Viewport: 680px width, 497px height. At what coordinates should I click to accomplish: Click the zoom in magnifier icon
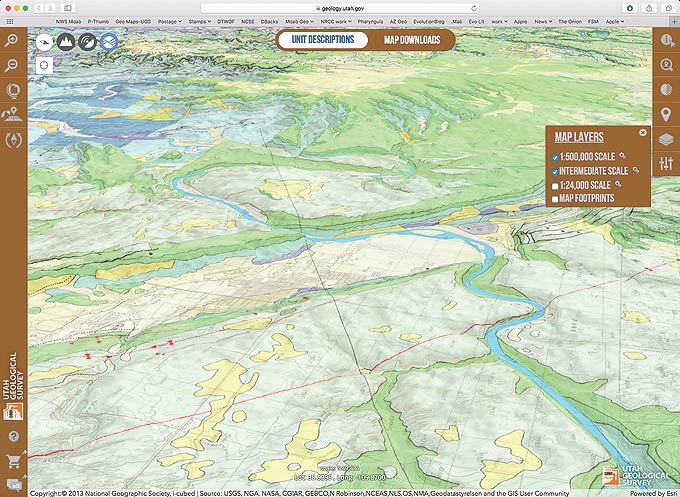click(x=13, y=40)
